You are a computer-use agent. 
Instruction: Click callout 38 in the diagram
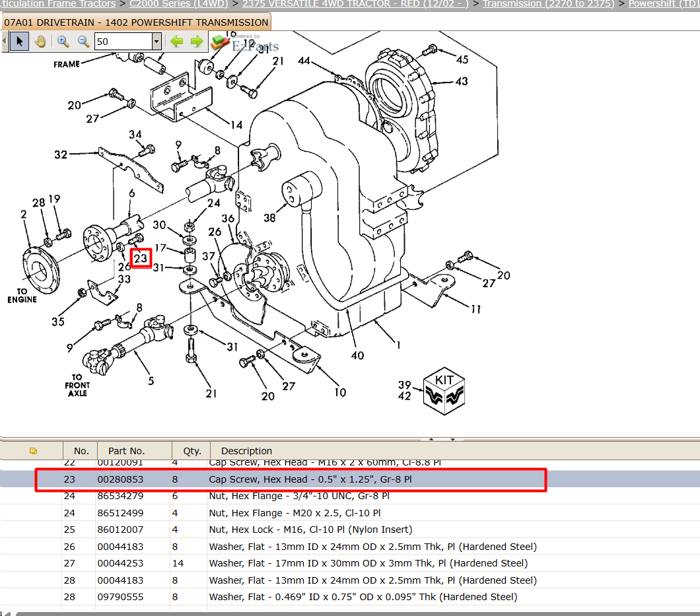click(x=269, y=218)
